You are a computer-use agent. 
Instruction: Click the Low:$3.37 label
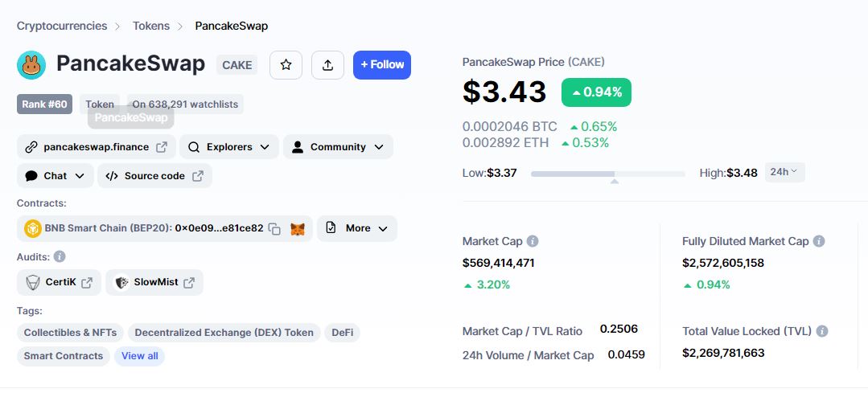coord(489,173)
